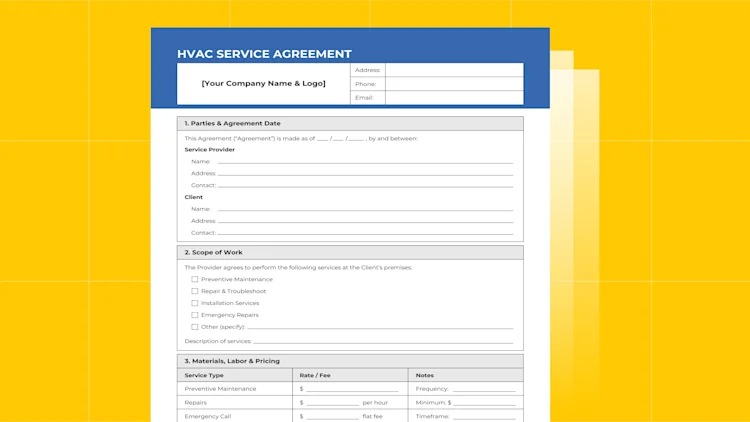Click the Client Contact line
Viewport: 750px width, 422px height.
365,233
